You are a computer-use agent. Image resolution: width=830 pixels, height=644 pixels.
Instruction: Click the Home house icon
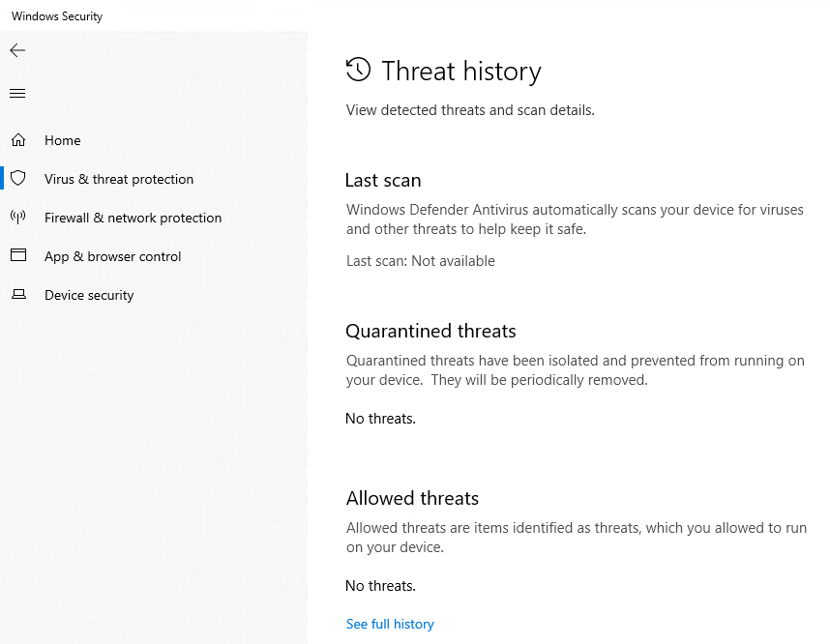[18, 140]
